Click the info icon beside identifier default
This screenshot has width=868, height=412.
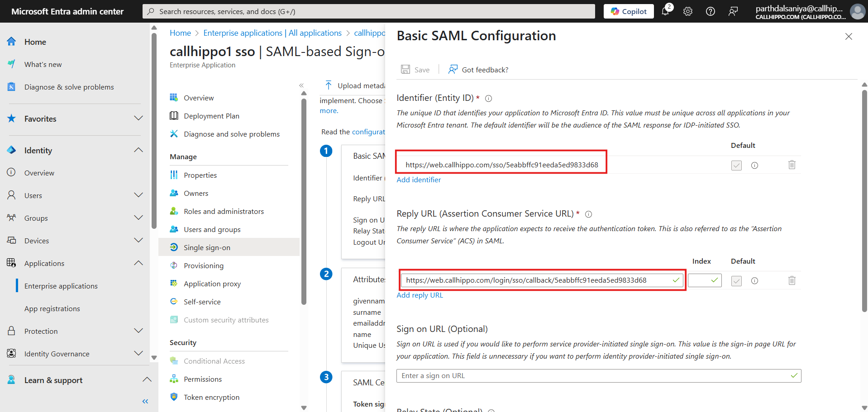click(754, 165)
